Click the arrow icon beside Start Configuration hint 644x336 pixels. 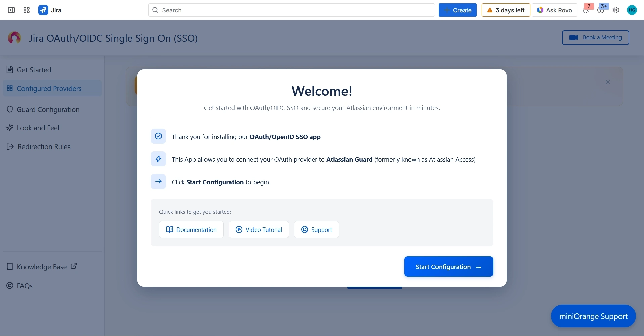[x=158, y=182]
